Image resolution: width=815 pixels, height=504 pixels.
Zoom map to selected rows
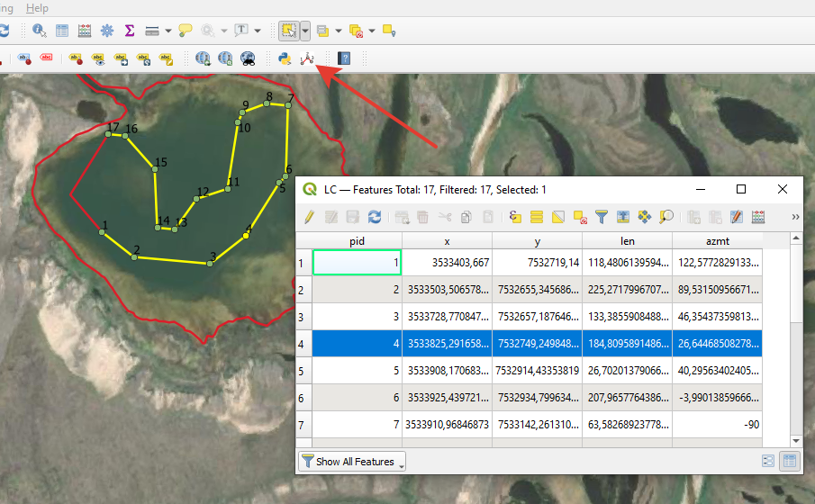[666, 217]
